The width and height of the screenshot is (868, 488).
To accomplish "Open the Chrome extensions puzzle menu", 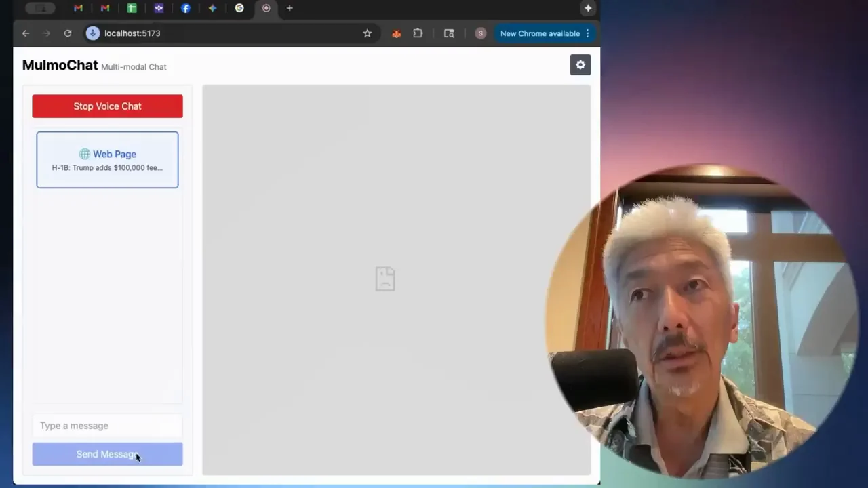I will 418,33.
